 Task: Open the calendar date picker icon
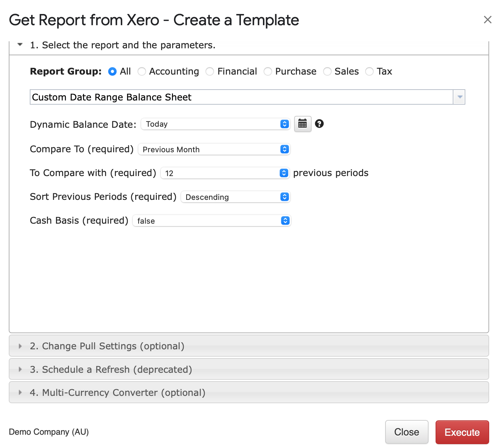point(303,124)
